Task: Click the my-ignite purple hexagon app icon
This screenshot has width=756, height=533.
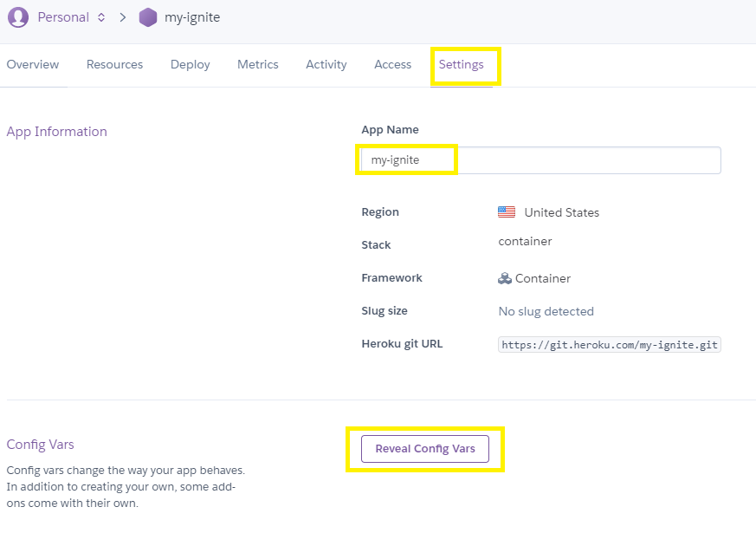Action: (x=148, y=17)
